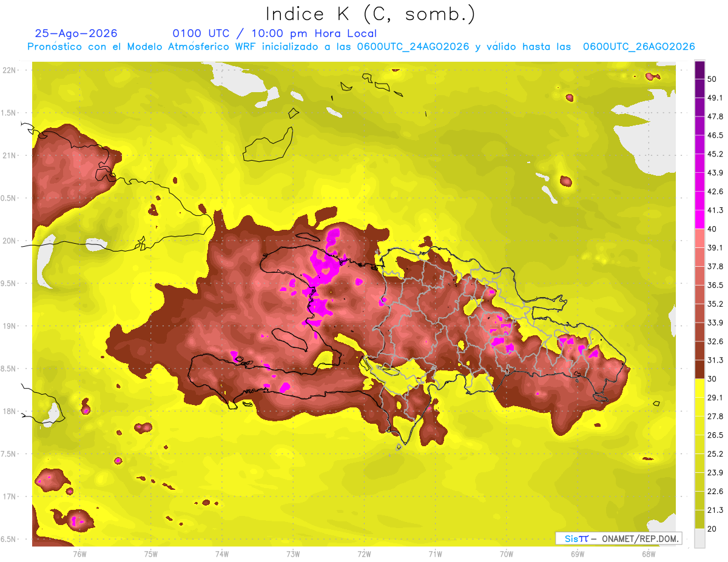
Task: Click the color scale label "49.1"
Action: [x=715, y=98]
